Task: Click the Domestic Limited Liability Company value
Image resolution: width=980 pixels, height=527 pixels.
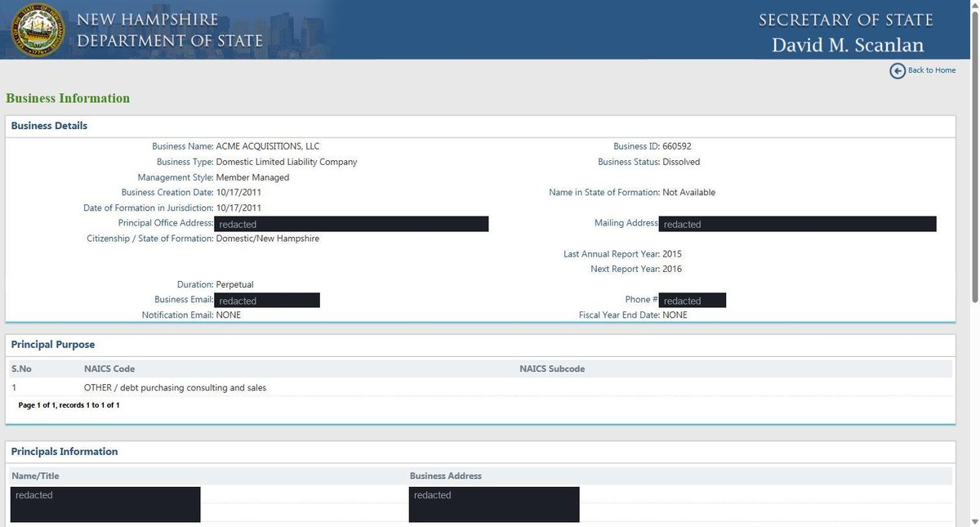Action: [x=287, y=162]
